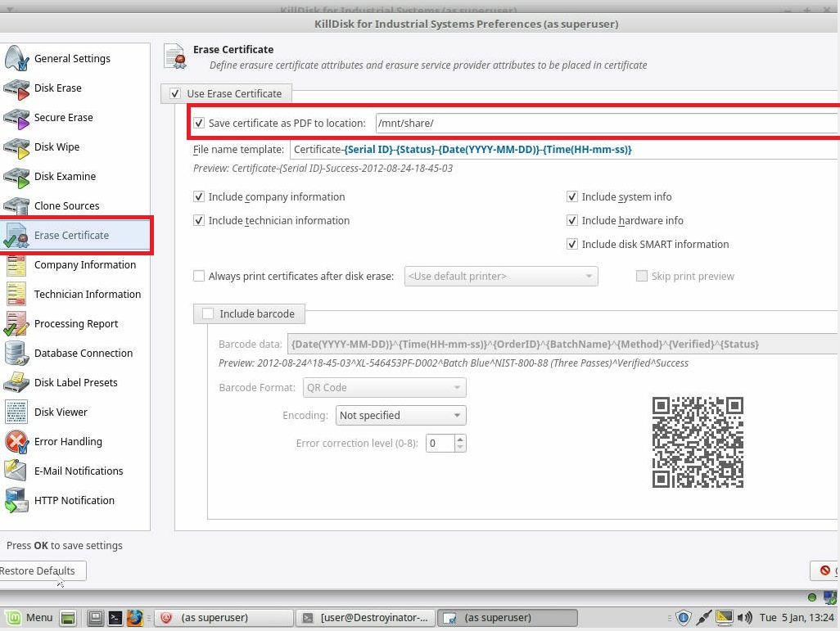Click the clock showing Tue 5 Jan, 13:24
Screen dimensions: 840x631
click(x=797, y=618)
